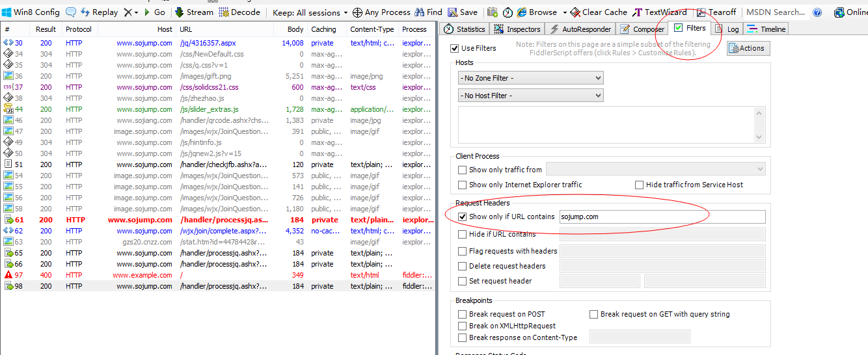Sort sessions by the Host column header
Screen dimensions: 868x355
coord(137,29)
